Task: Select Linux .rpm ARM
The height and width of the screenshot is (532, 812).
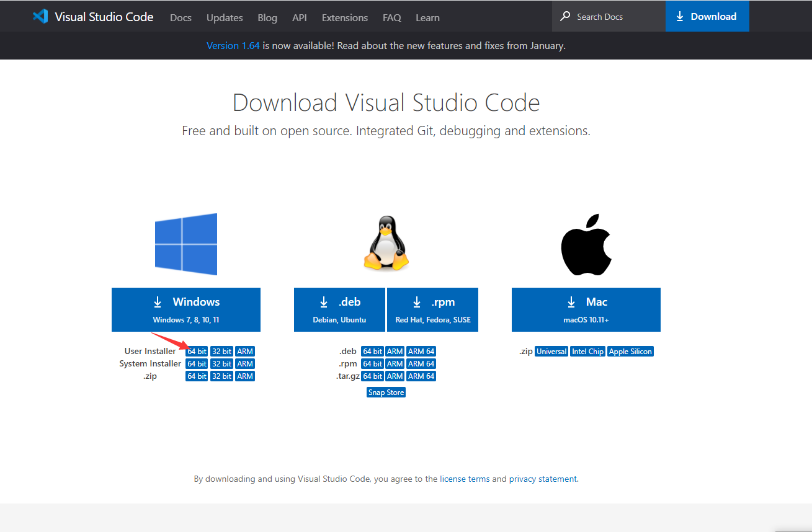Action: click(x=395, y=364)
